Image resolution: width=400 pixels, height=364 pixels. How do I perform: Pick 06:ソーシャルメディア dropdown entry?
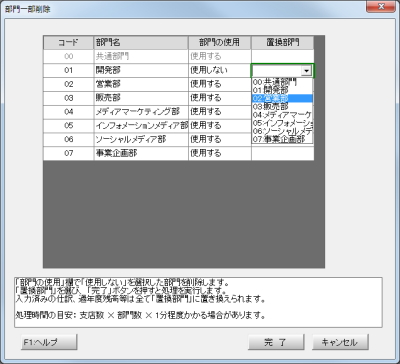click(282, 131)
